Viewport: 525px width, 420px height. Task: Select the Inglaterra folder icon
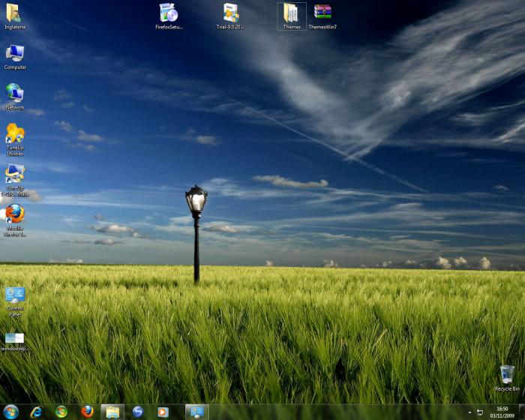(x=13, y=13)
